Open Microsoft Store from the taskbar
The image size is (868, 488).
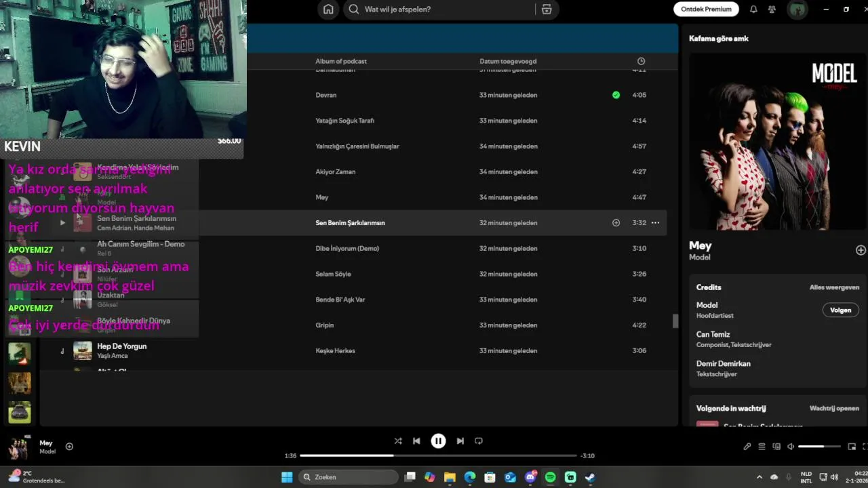(x=490, y=477)
